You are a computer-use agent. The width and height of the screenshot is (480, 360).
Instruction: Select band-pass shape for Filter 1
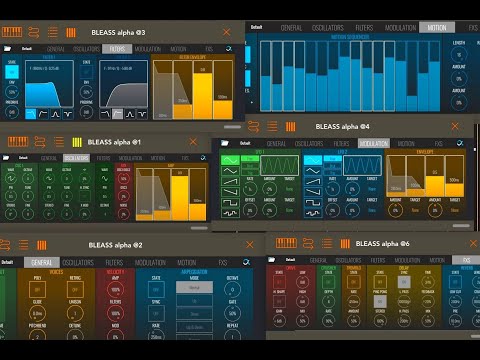(55, 114)
